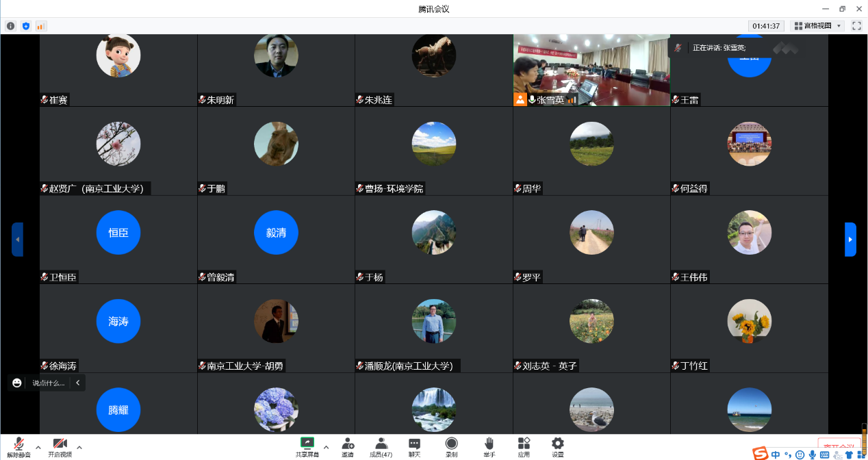Toggle fullscreen mode at top-right

click(x=856, y=26)
